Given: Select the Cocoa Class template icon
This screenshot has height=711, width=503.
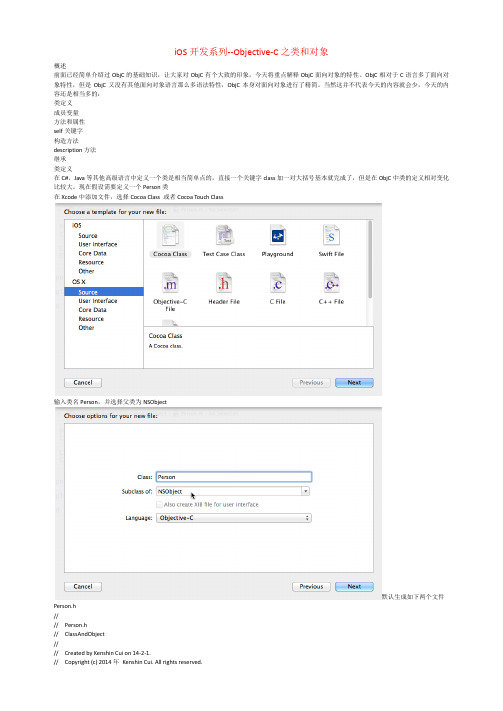Looking at the screenshot, I should pyautogui.click(x=170, y=235).
